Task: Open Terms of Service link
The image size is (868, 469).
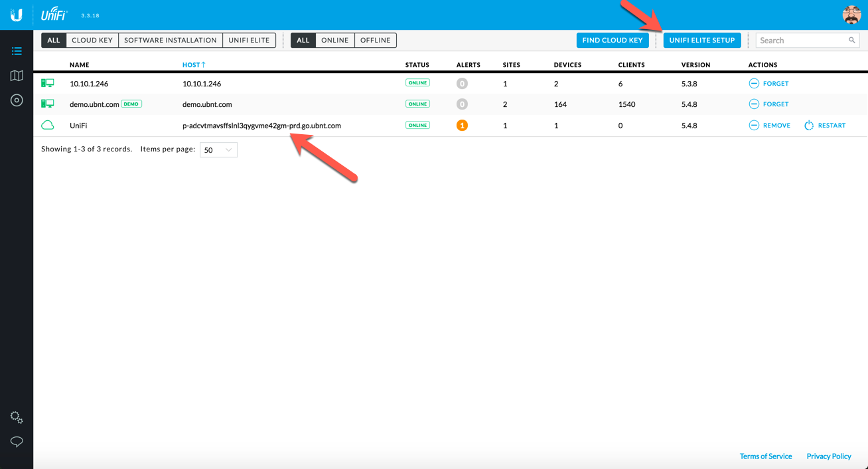Action: pos(766,456)
